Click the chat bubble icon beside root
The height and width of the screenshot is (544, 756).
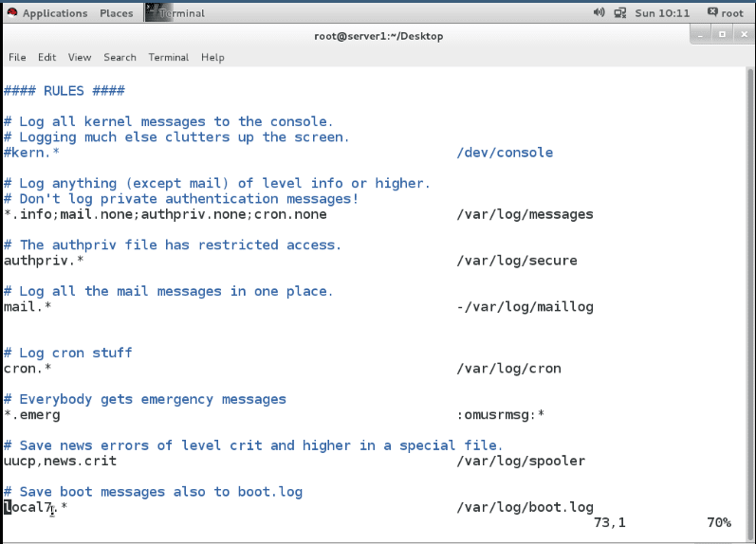tap(712, 12)
